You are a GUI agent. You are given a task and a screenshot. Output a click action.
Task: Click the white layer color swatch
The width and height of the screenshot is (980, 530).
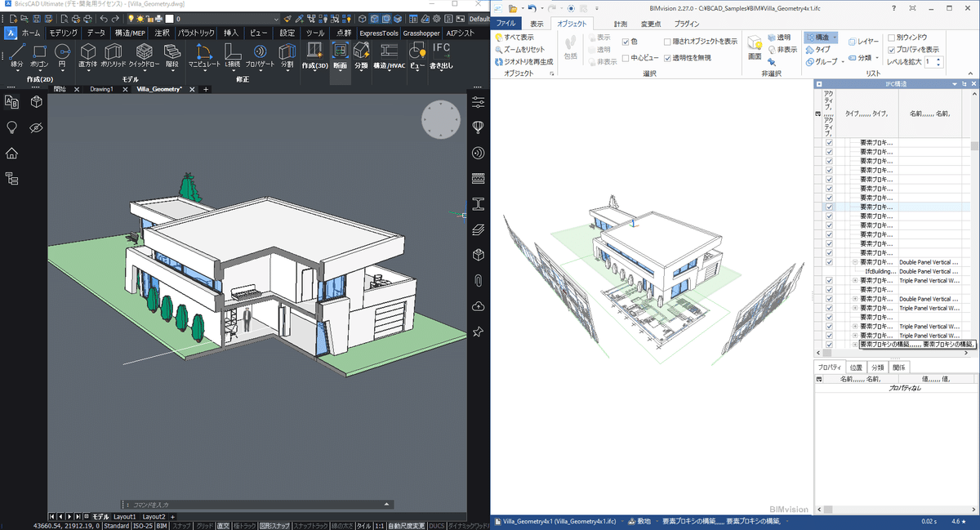pyautogui.click(x=170, y=18)
